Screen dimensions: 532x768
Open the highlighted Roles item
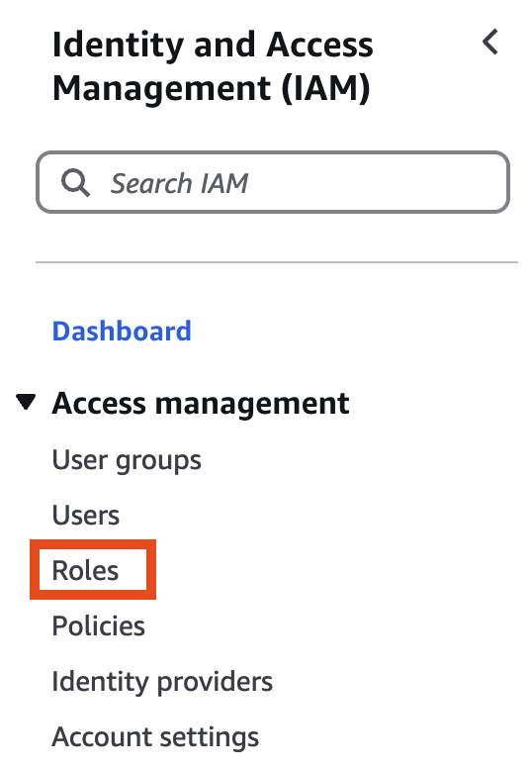(x=85, y=571)
